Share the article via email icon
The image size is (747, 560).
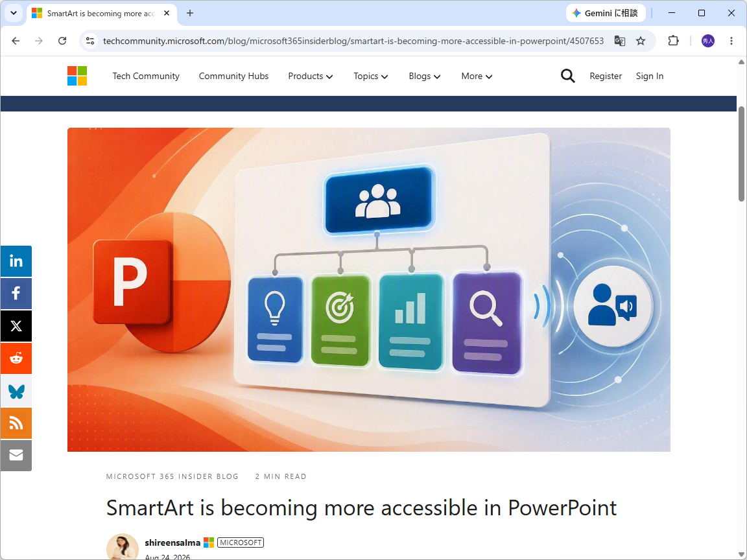[16, 455]
